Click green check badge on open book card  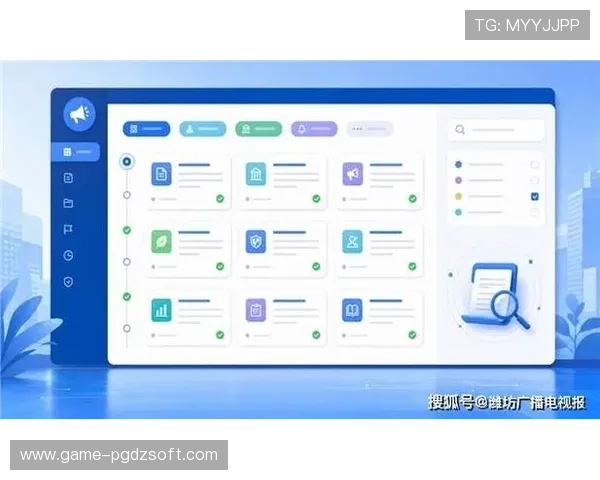pos(412,335)
